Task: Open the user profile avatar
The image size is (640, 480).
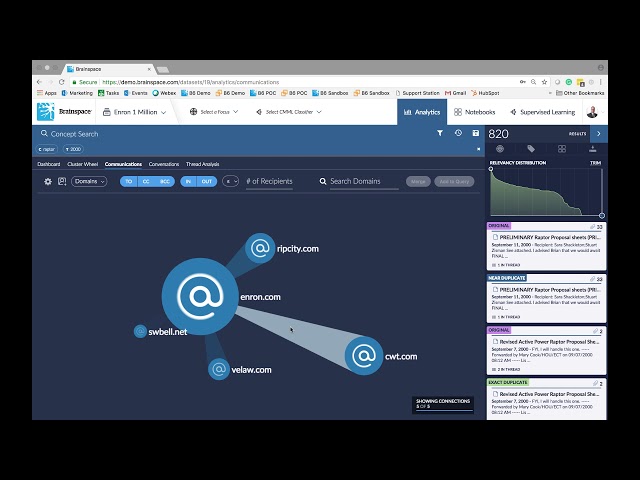Action: [592, 112]
